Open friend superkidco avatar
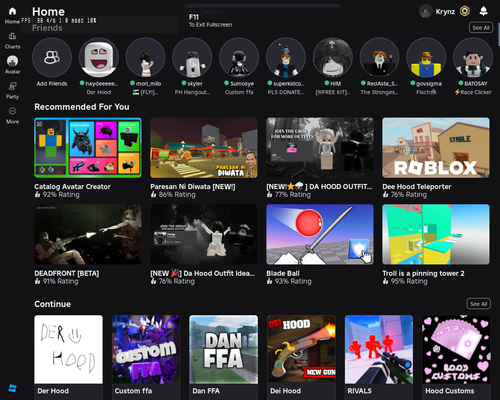500x400 pixels. point(286,57)
